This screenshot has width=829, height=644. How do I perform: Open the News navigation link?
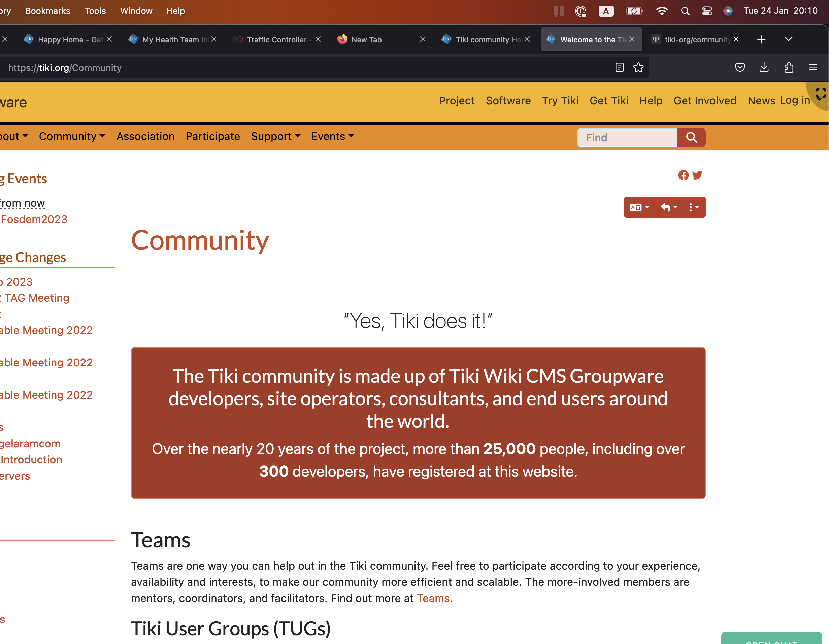pos(761,101)
